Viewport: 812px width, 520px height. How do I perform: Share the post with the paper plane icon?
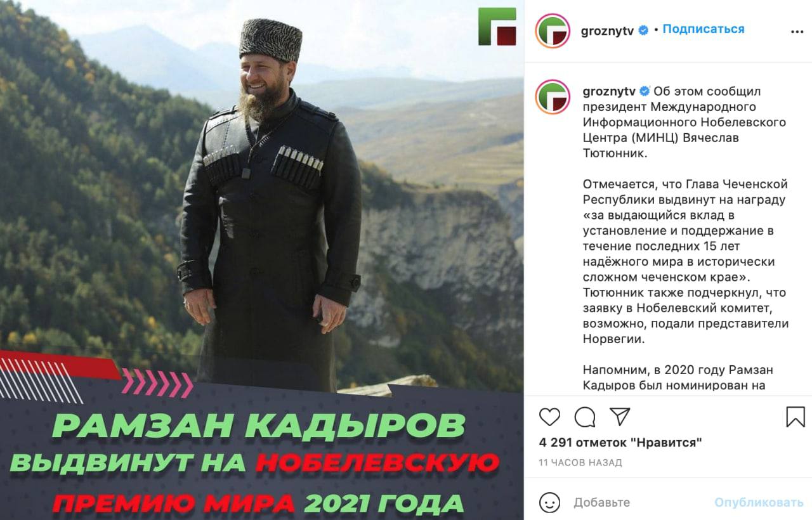pyautogui.click(x=620, y=416)
